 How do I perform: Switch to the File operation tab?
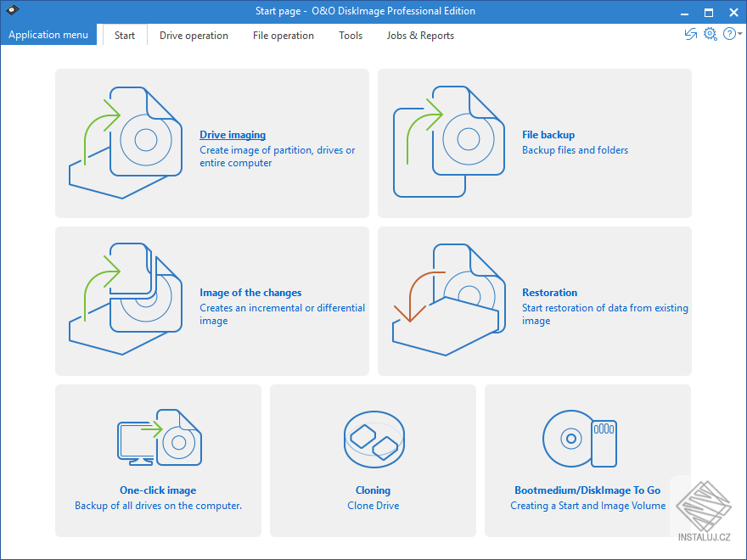(283, 36)
